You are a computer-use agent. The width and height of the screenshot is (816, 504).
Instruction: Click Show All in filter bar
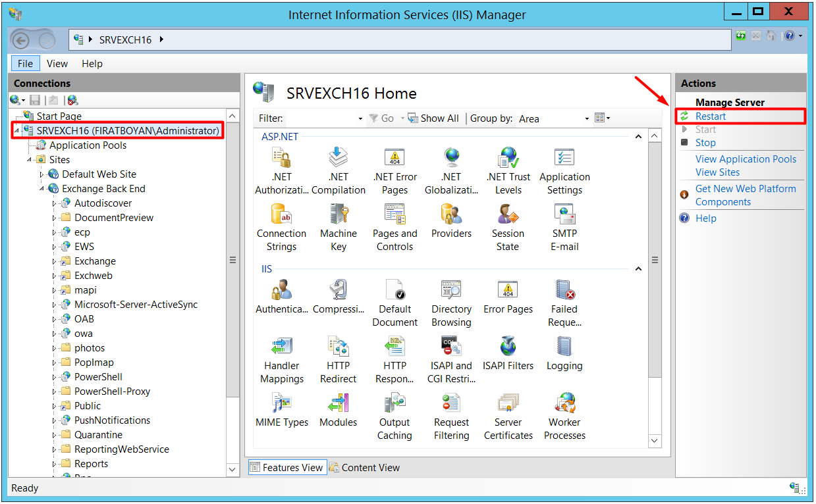[433, 118]
